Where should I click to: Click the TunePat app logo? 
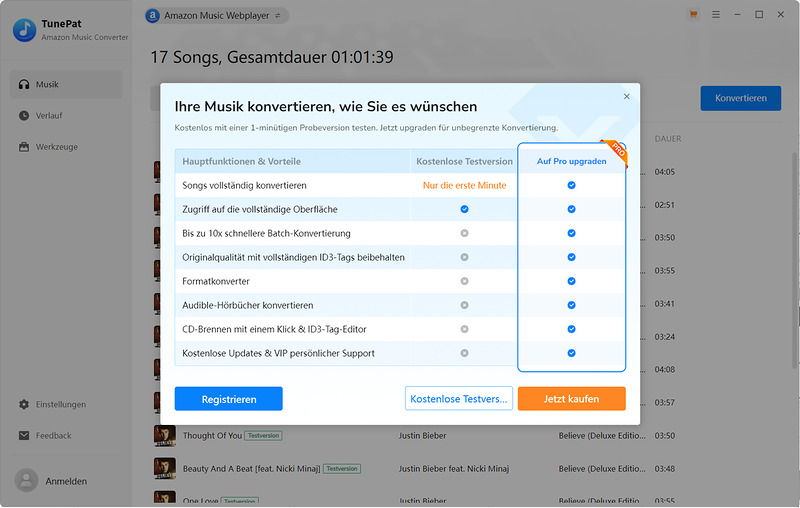point(24,30)
